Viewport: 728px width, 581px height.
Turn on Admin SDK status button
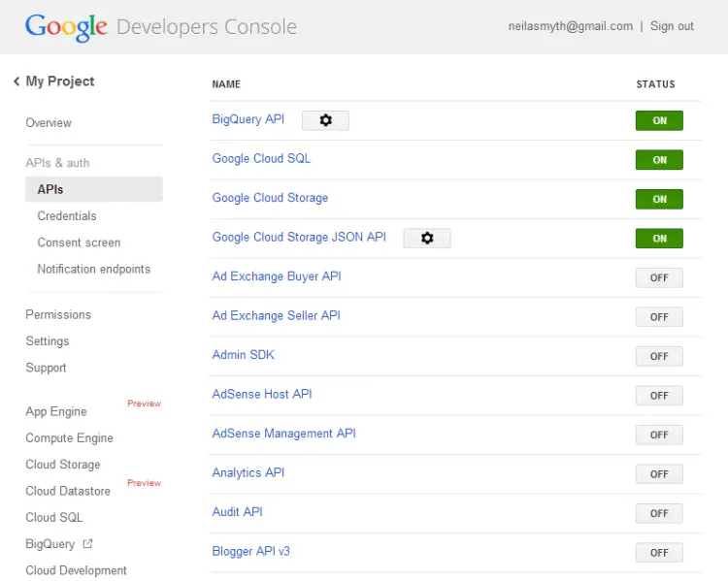point(659,356)
